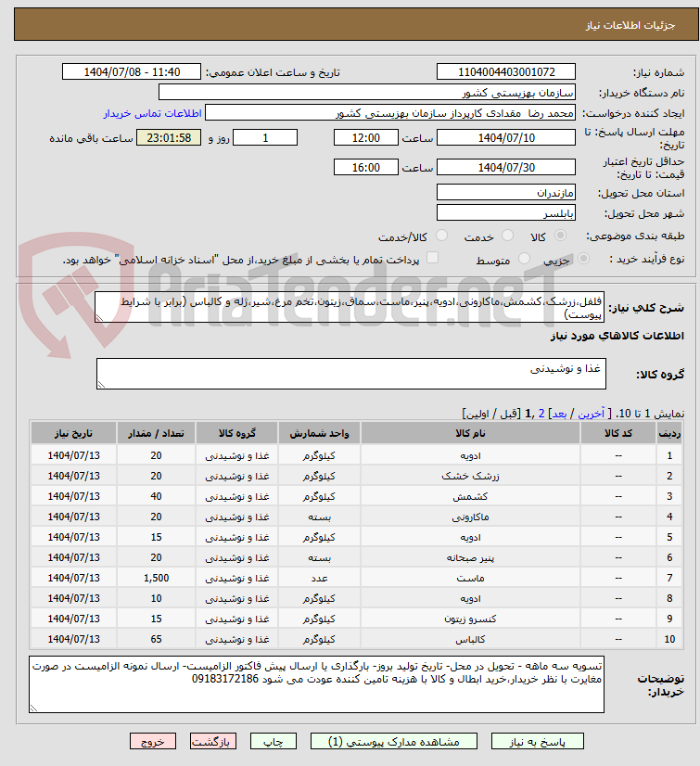Select the متوسط purchase type radio
The height and width of the screenshot is (766, 700).
(524, 259)
